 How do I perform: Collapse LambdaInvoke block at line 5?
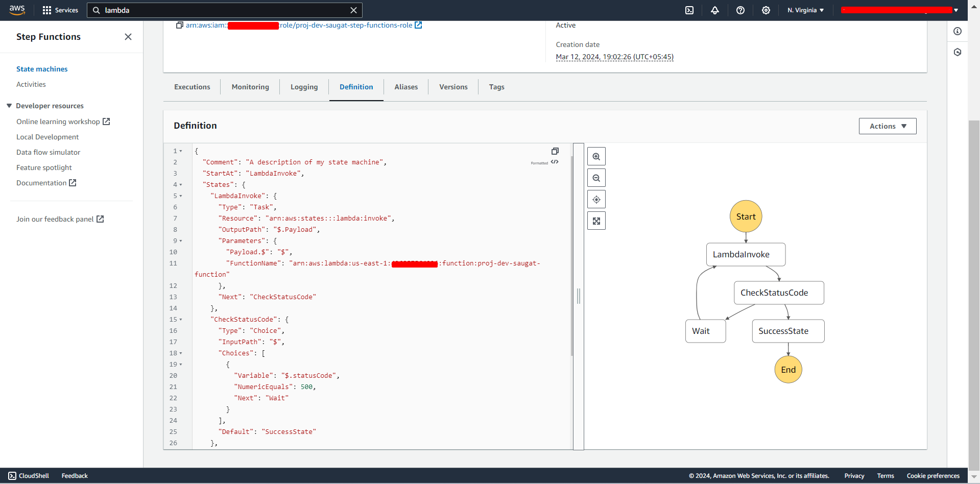181,196
